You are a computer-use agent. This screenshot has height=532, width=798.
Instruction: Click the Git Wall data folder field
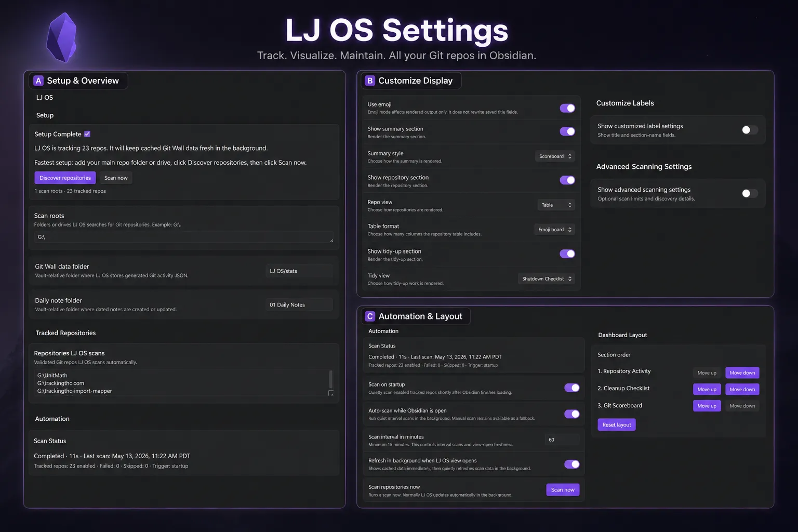[x=299, y=271]
